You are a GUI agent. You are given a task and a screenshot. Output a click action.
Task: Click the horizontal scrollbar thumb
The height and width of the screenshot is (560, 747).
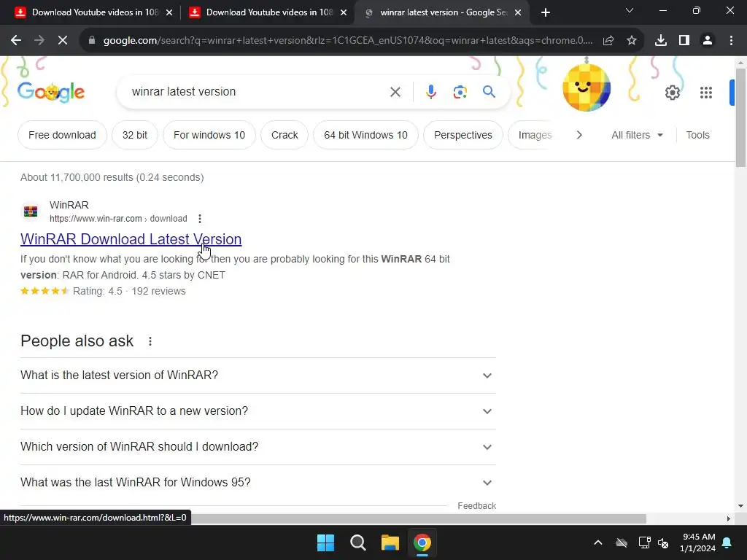(419, 518)
